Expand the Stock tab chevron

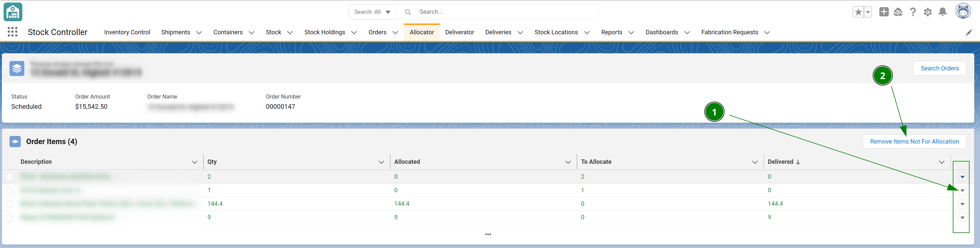pos(290,33)
